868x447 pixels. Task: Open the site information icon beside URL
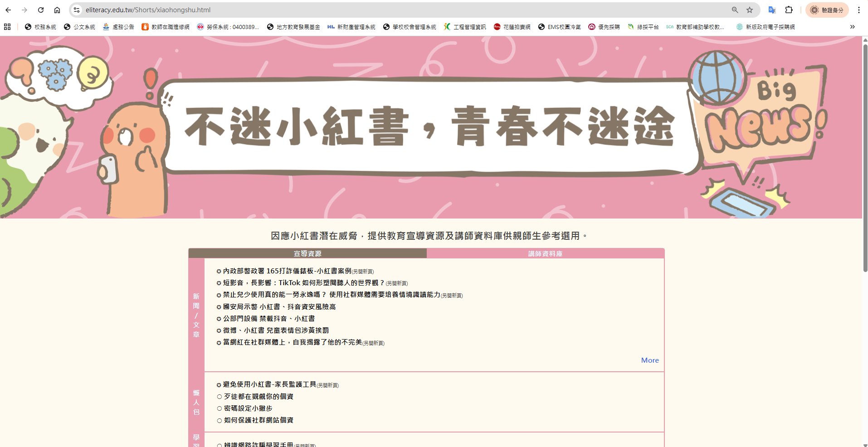[x=77, y=10]
